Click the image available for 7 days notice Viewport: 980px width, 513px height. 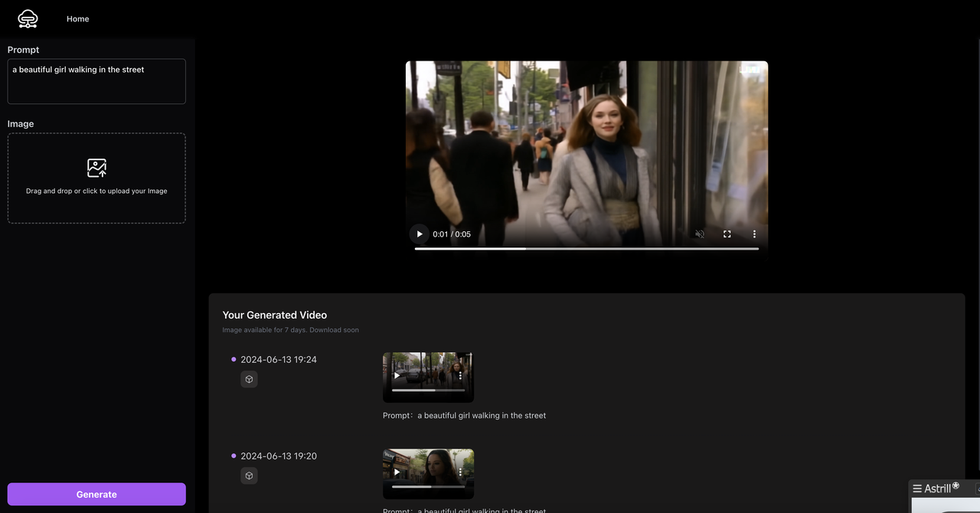[x=291, y=330]
